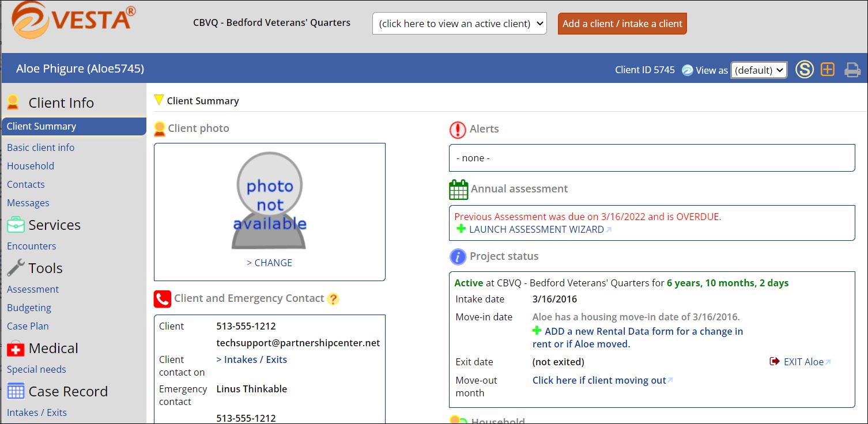The height and width of the screenshot is (424, 868).
Task: Click the yellow circled S icon
Action: click(x=805, y=70)
